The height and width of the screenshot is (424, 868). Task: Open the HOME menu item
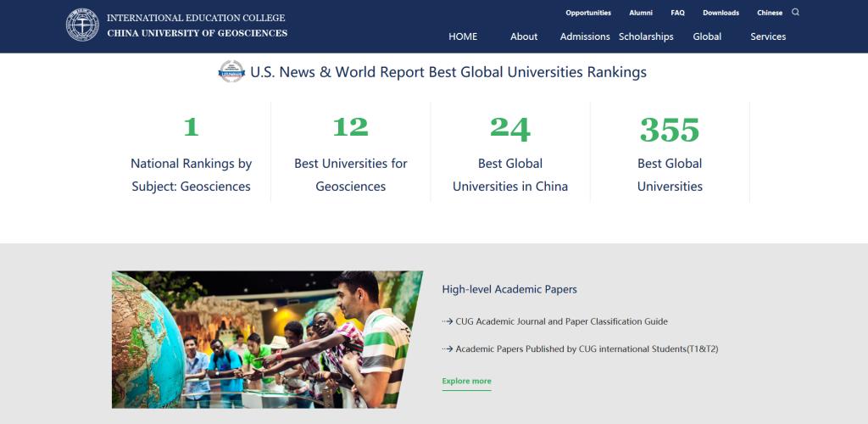point(463,36)
